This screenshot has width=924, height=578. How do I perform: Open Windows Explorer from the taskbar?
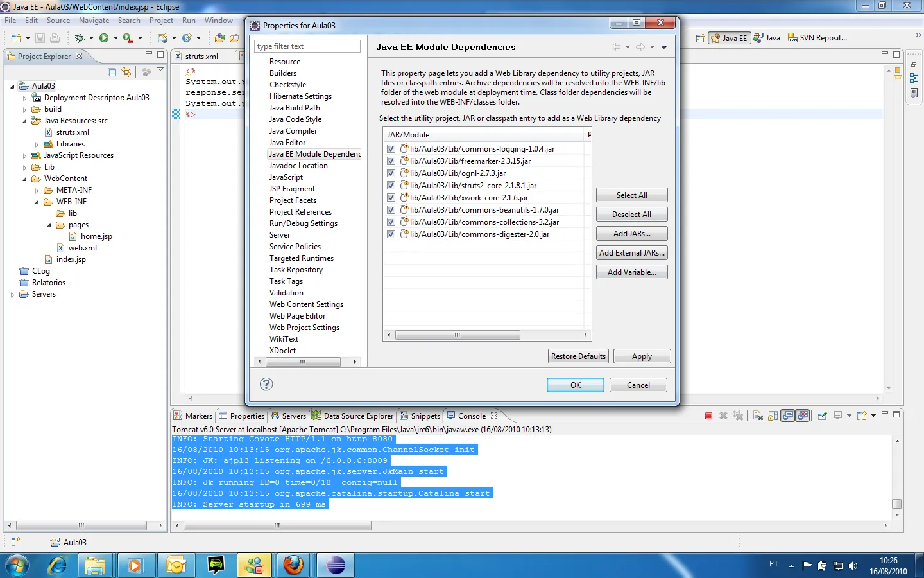pyautogui.click(x=95, y=565)
